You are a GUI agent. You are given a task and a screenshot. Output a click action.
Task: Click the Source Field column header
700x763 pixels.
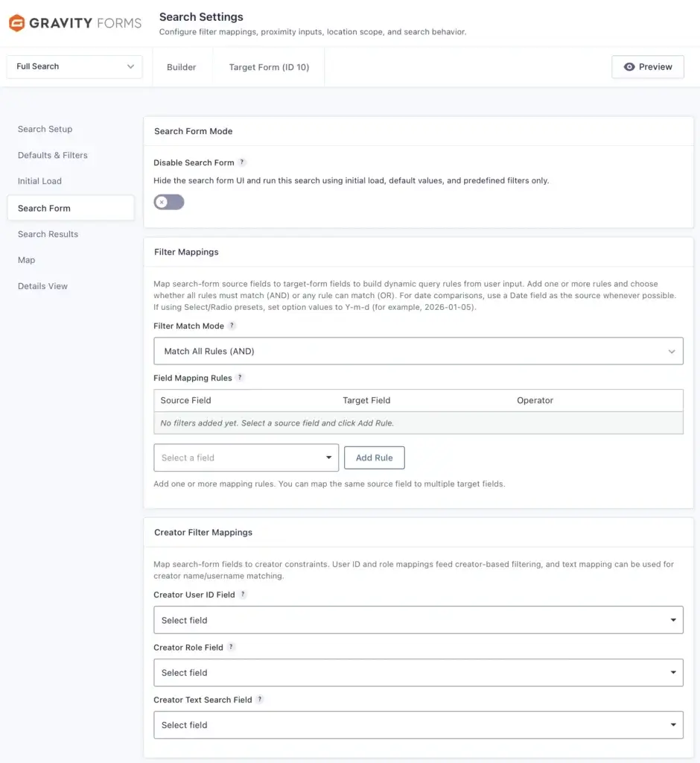(186, 400)
